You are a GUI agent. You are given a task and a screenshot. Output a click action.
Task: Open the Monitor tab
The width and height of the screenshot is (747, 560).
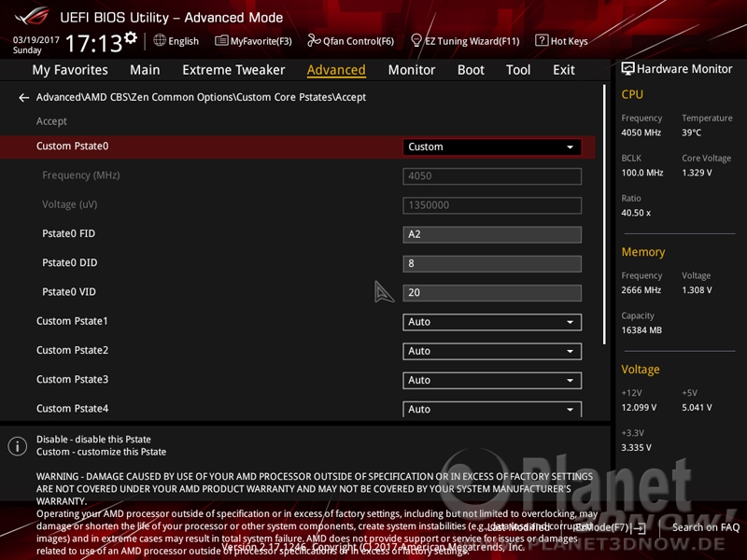point(412,70)
